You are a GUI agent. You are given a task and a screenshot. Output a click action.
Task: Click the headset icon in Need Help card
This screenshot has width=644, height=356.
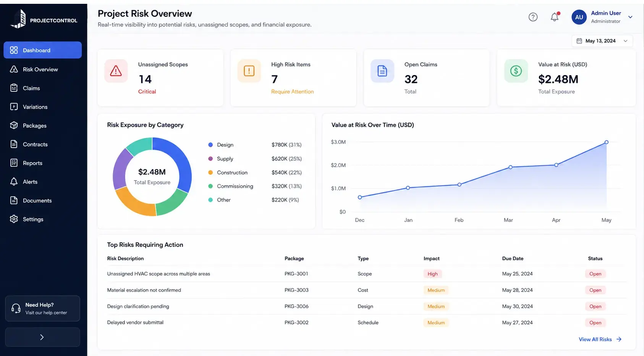pos(16,308)
